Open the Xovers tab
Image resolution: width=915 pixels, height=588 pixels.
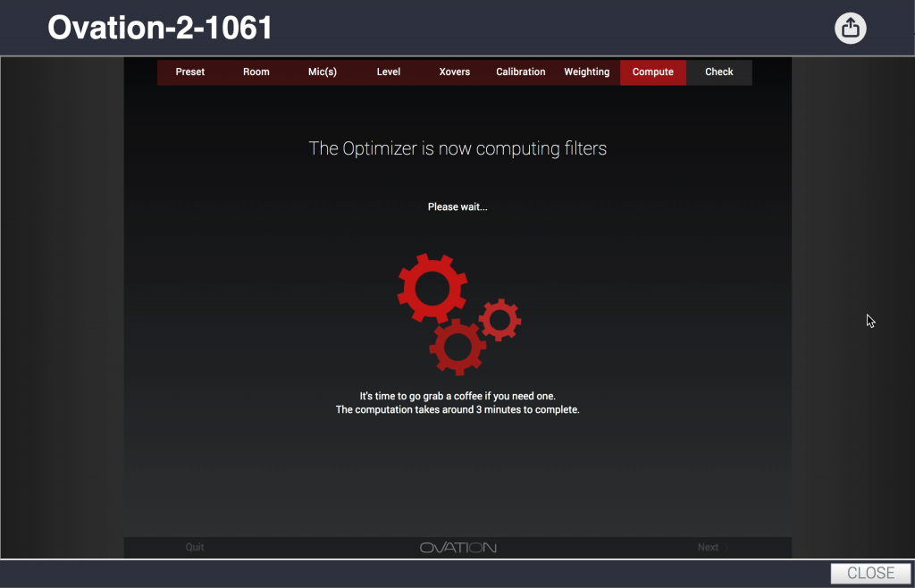[x=455, y=71]
